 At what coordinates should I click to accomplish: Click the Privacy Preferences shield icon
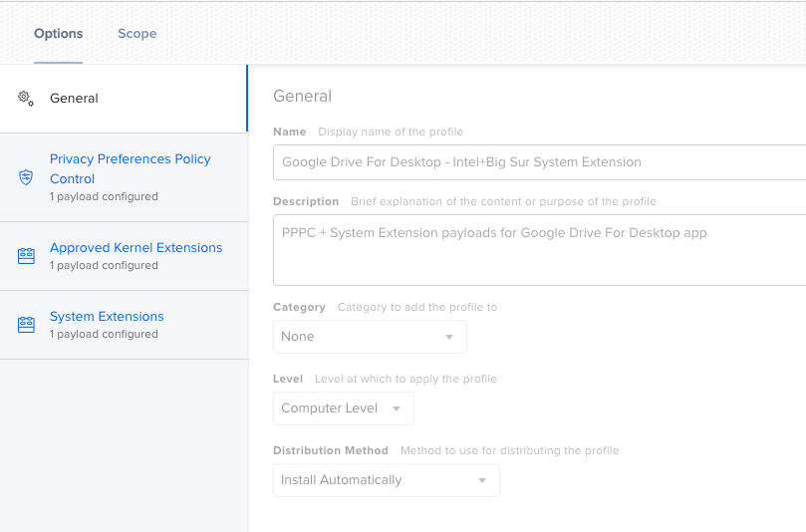pyautogui.click(x=26, y=177)
